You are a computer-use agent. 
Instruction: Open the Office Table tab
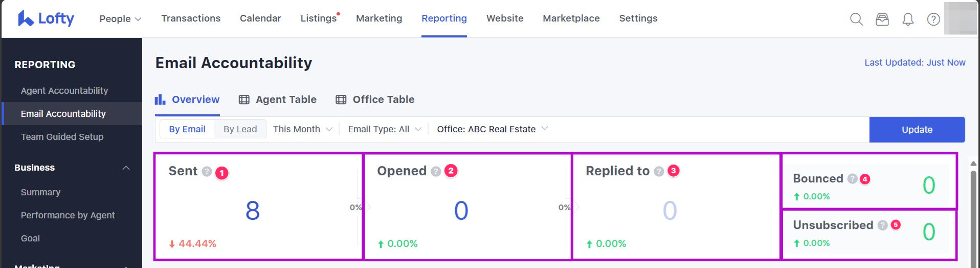(375, 100)
